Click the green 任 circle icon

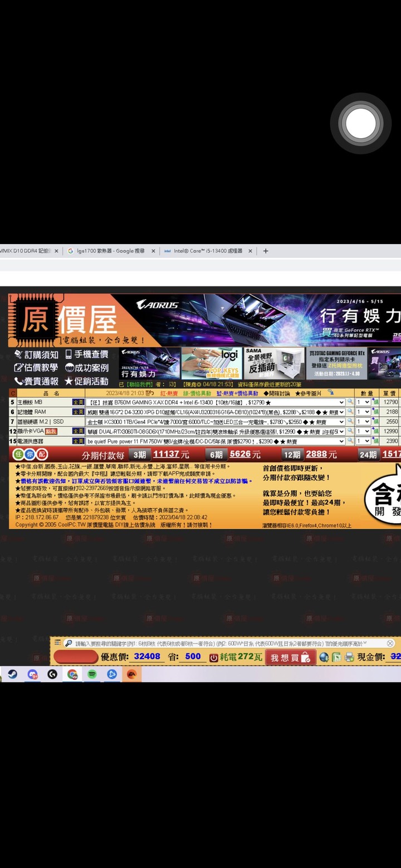point(18,455)
